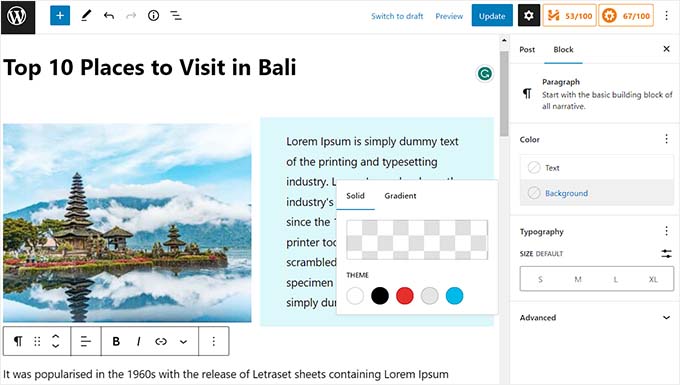
Task: Choose the white theme color
Action: [x=355, y=296]
